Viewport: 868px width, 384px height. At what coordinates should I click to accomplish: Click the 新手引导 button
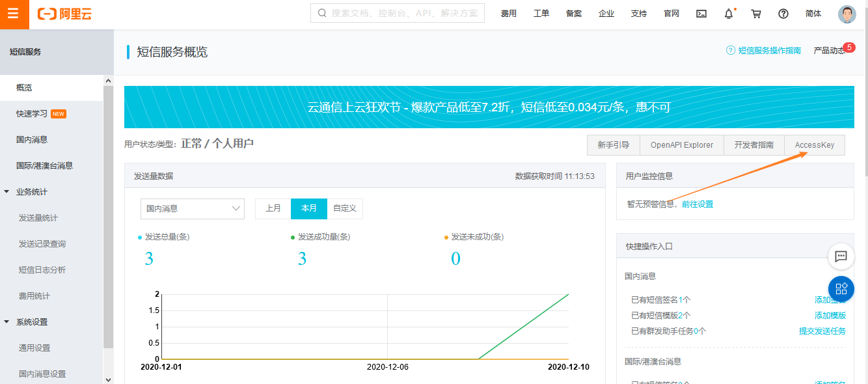pyautogui.click(x=614, y=145)
